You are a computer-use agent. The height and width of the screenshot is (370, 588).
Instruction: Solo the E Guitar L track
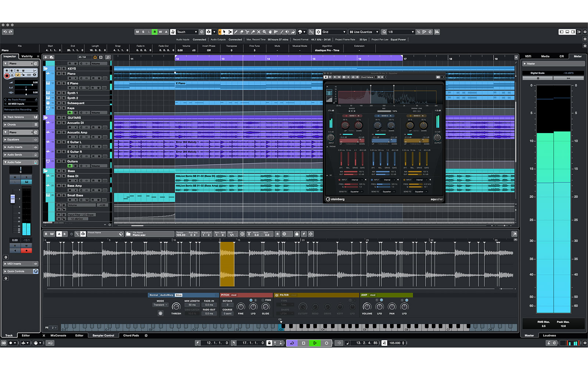64,142
